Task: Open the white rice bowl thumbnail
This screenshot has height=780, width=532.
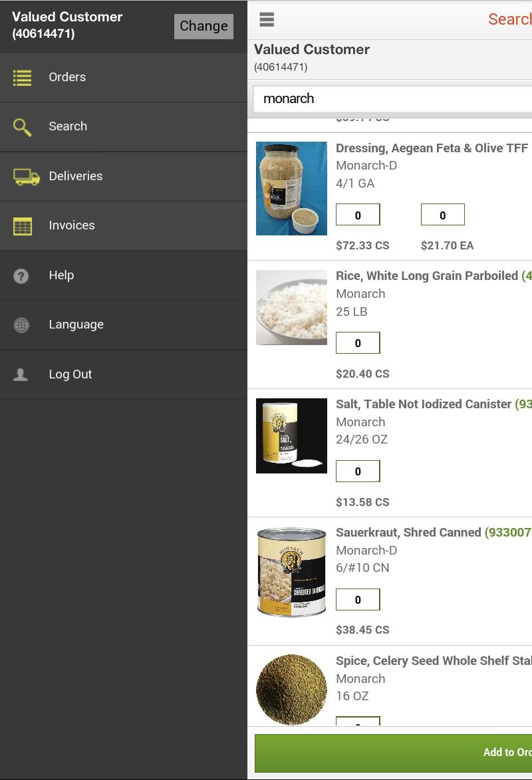Action: coord(292,308)
